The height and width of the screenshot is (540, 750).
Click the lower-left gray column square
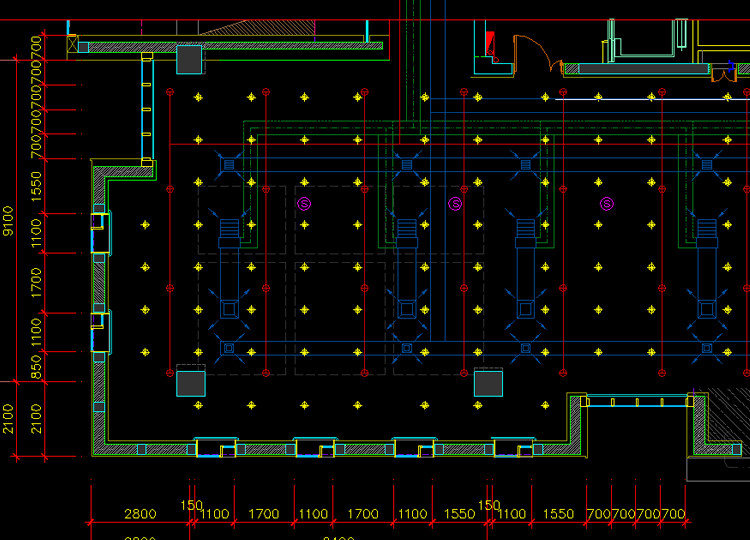191,384
